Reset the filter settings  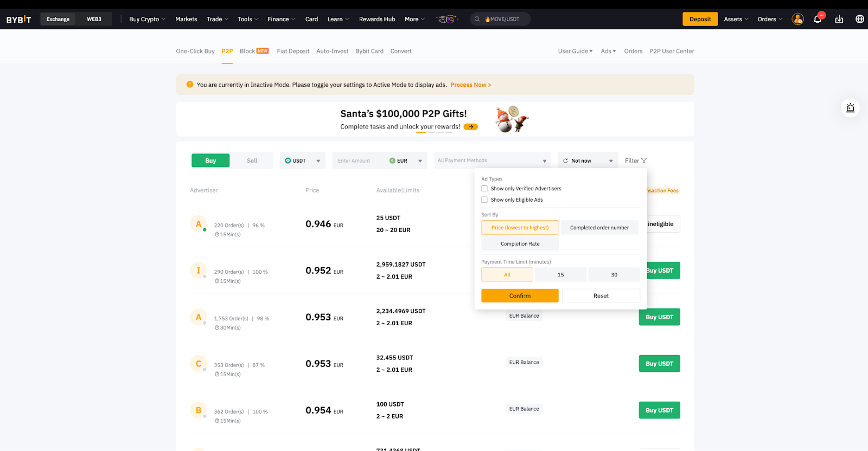(601, 295)
